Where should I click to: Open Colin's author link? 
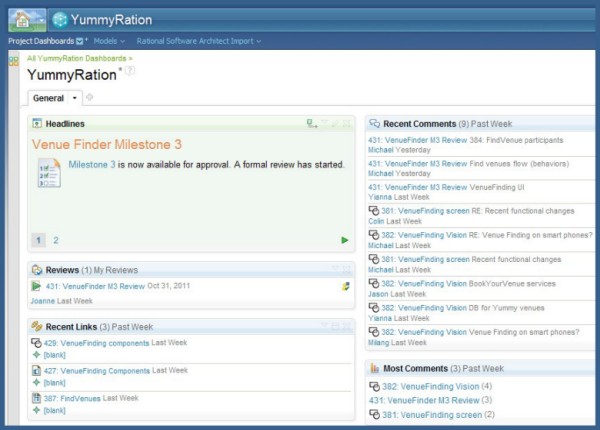[x=376, y=221]
